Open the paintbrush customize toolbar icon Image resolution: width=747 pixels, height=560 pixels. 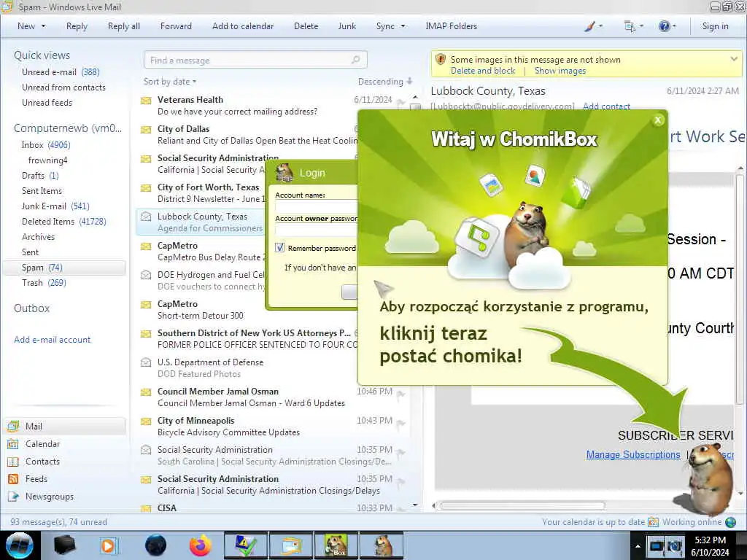589,26
